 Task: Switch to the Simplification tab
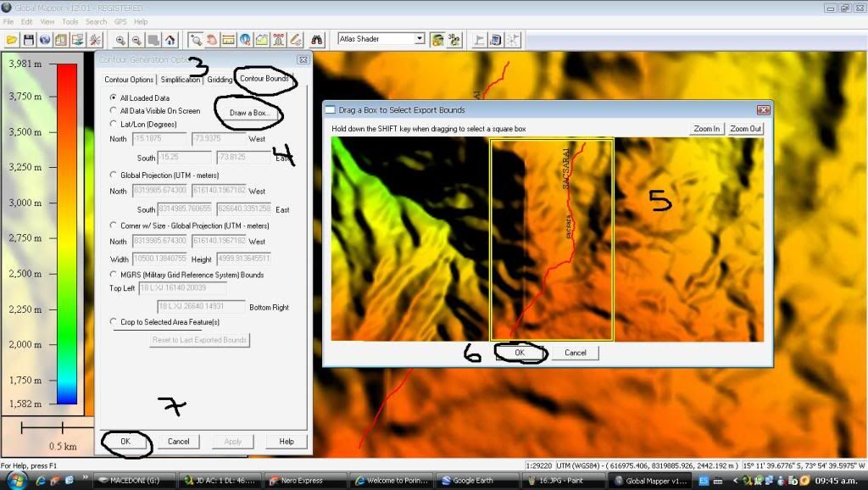[x=181, y=80]
